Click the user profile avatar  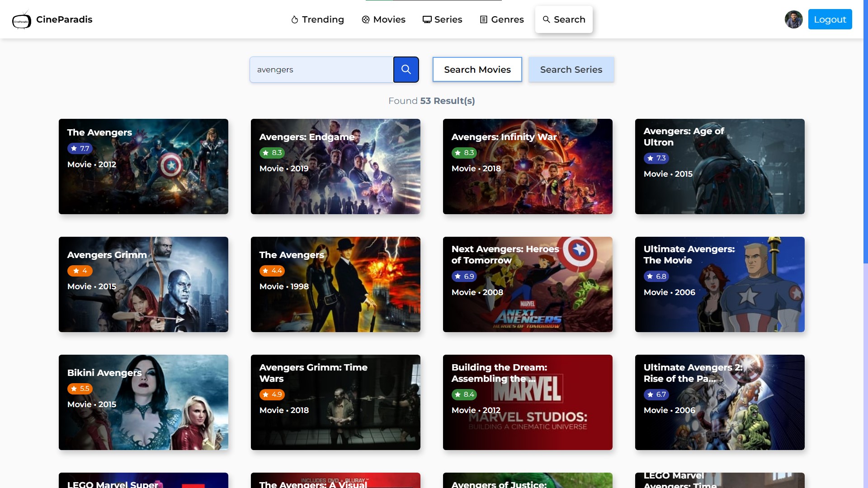coord(793,19)
